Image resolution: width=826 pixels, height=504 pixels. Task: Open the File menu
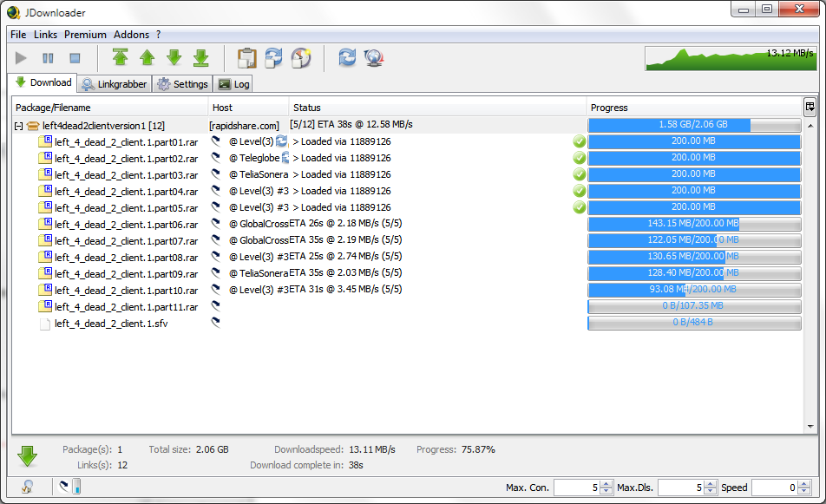pos(18,35)
